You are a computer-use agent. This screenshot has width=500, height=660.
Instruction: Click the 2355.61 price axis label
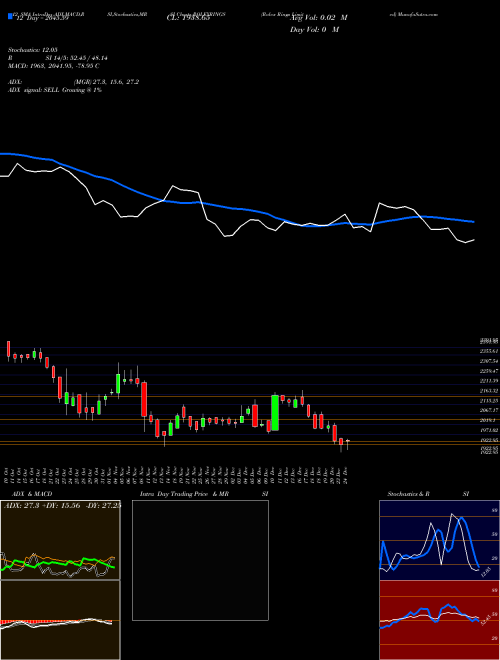tap(489, 351)
